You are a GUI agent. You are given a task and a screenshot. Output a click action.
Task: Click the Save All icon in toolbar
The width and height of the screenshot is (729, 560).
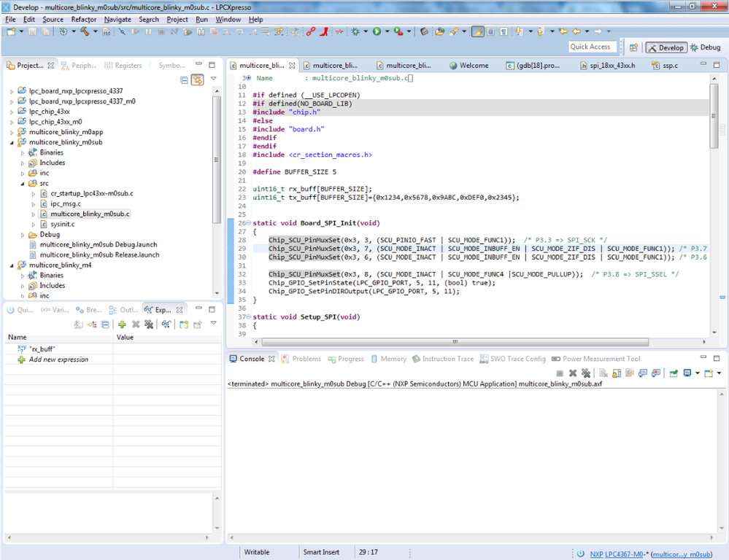tap(45, 31)
